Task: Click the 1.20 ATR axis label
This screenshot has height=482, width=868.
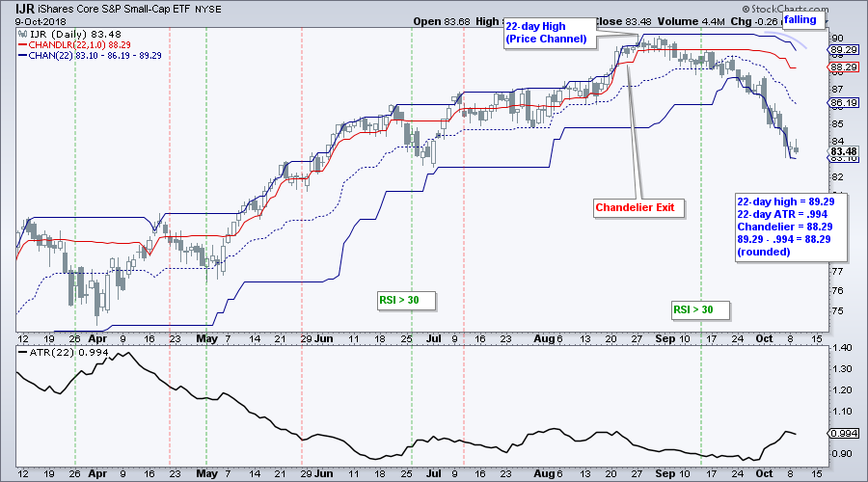Action: tap(841, 390)
